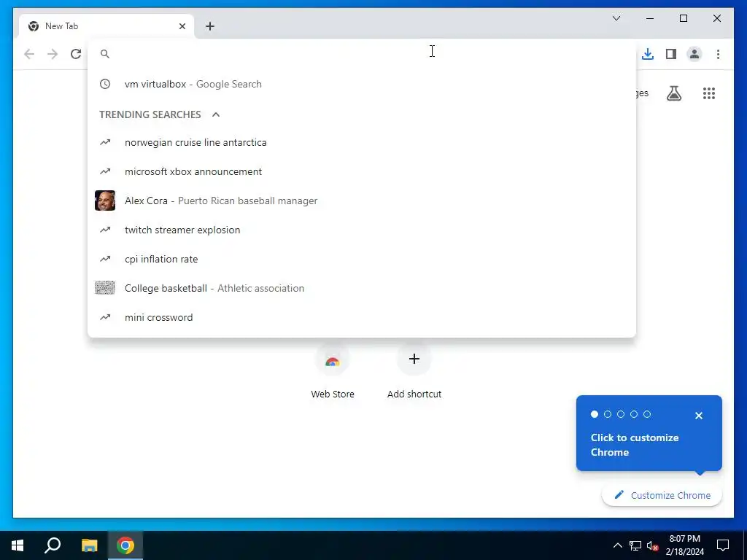747x560 pixels.
Task: Click the Customize Chrome button
Action: pos(662,495)
